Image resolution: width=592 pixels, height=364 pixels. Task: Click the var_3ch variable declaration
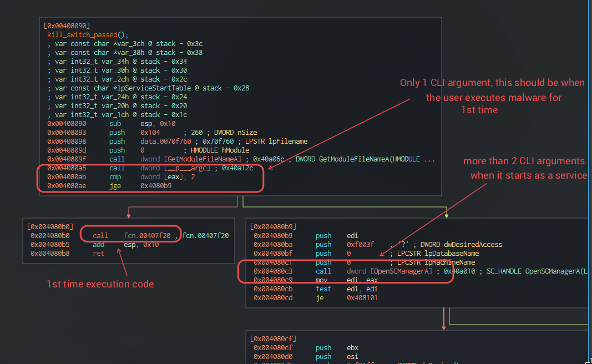[125, 44]
